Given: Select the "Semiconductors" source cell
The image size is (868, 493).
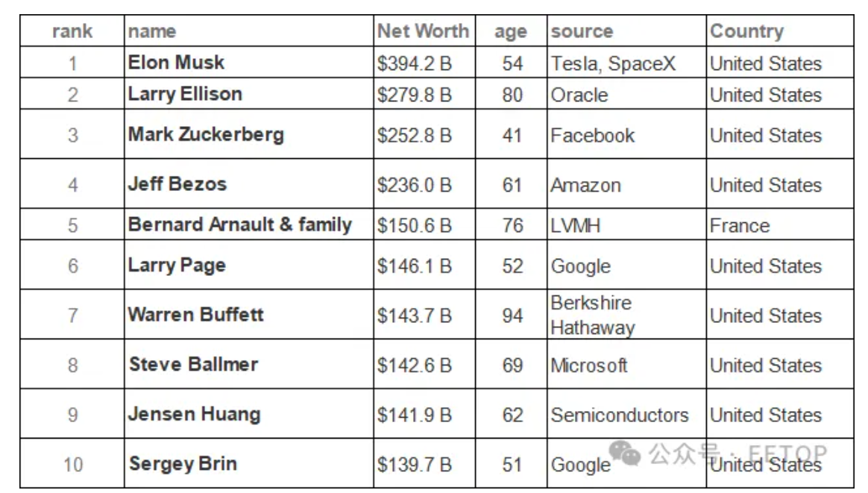Looking at the screenshot, I should point(620,415).
